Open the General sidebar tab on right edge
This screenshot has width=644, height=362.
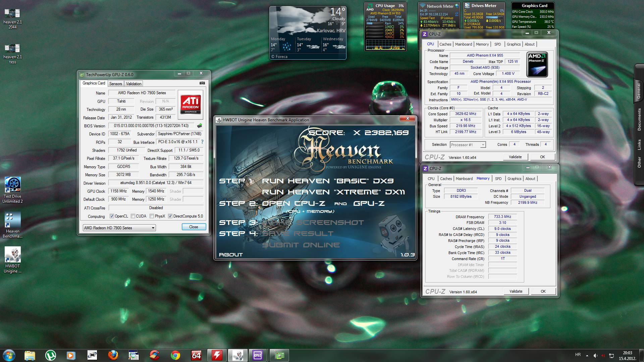639,91
